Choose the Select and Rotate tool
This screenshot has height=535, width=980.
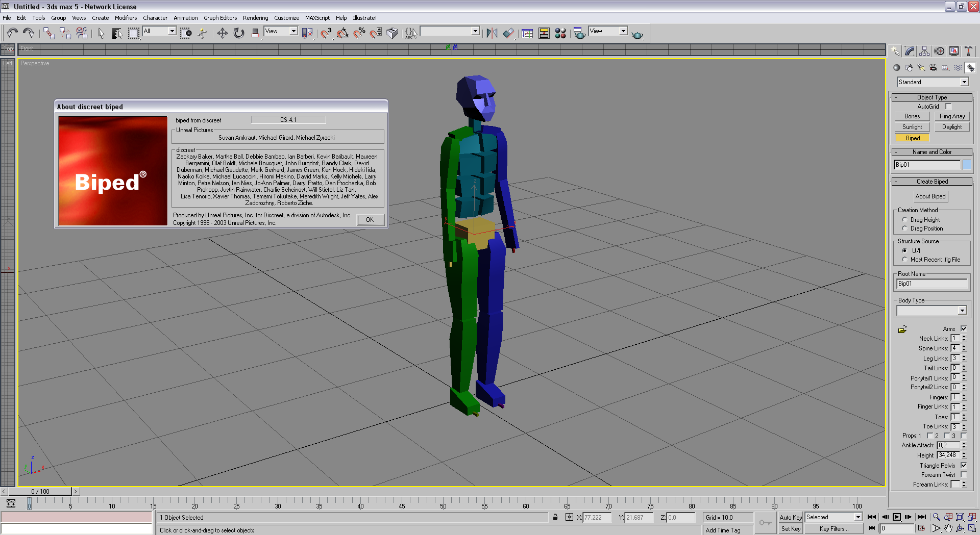[x=239, y=33]
